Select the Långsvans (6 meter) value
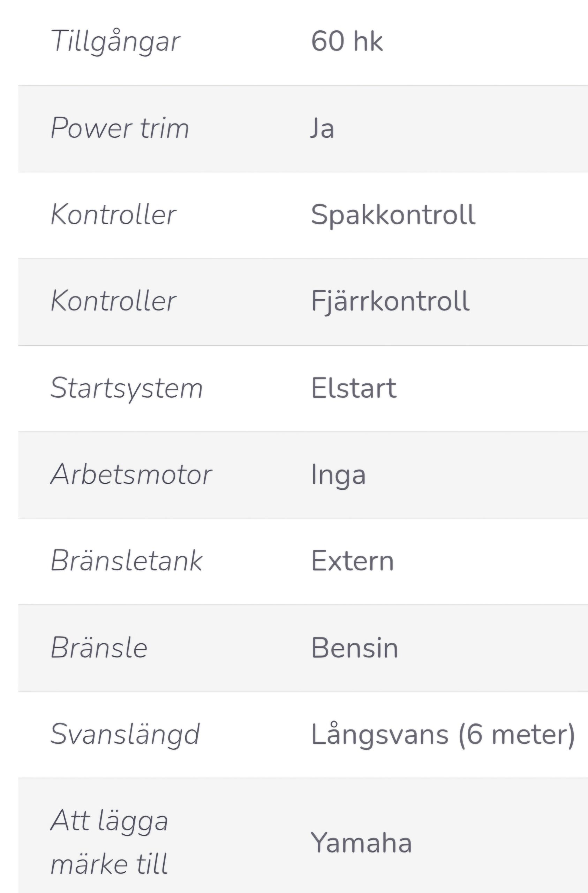588x893 pixels. [443, 735]
